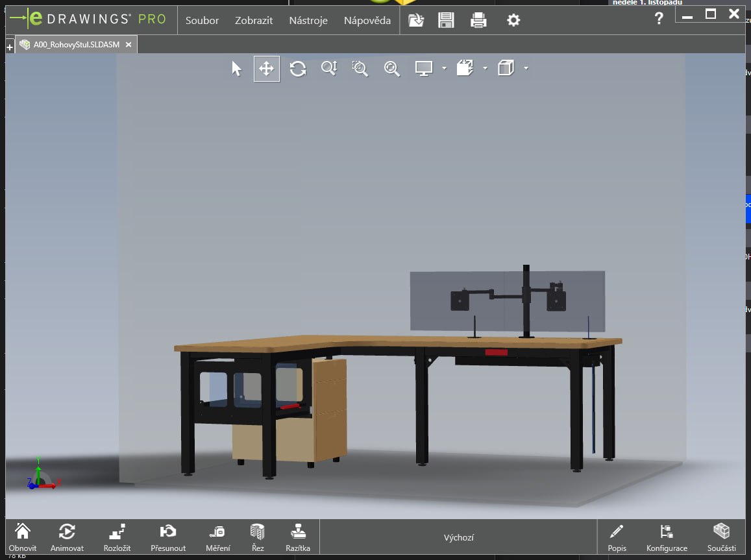Click the help question mark icon
This screenshot has width=751, height=560.
coord(659,18)
